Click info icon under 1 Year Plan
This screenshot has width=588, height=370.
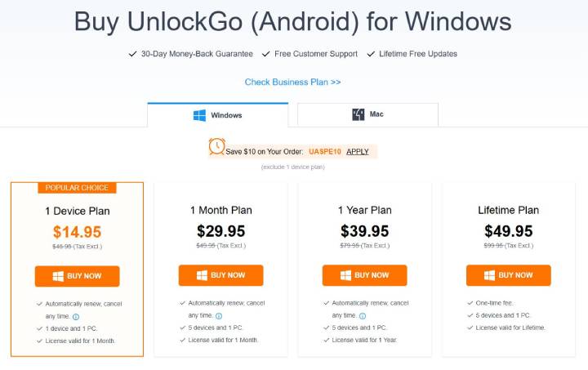(363, 315)
